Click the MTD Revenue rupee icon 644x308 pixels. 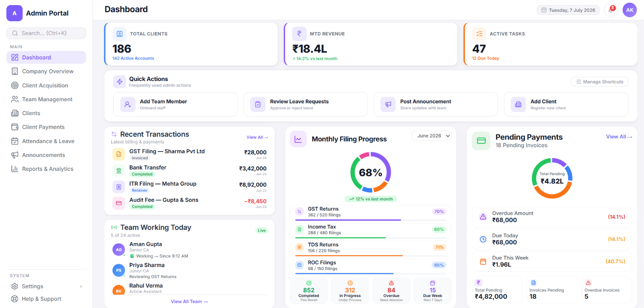coord(299,34)
